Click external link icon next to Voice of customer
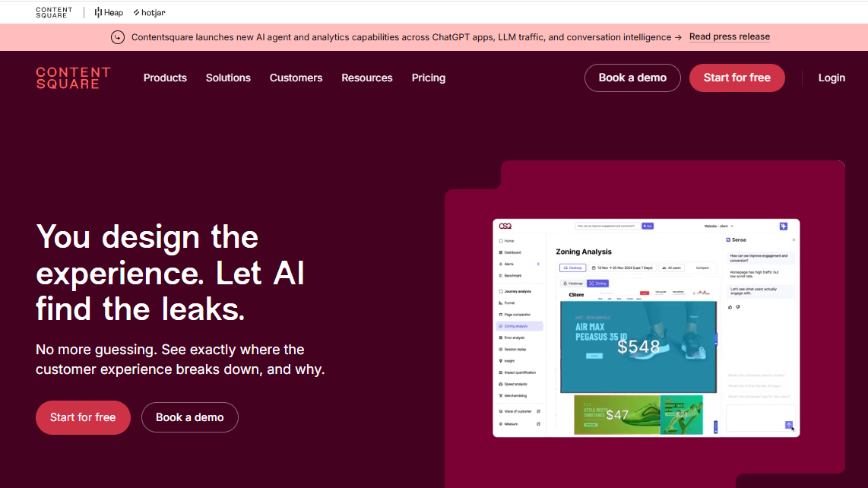The image size is (868, 488). [538, 411]
